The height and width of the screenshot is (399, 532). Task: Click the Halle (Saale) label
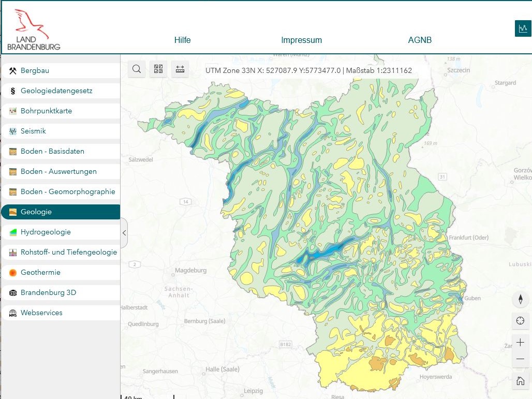point(222,369)
